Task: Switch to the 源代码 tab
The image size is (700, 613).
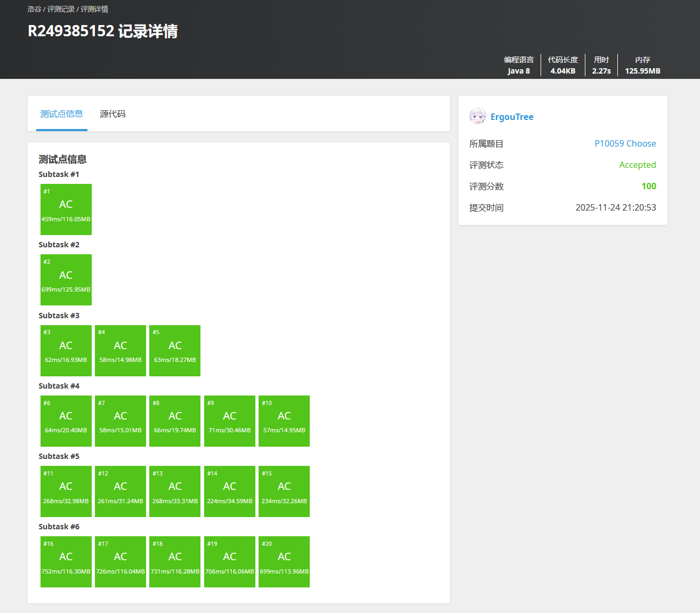Action: tap(112, 114)
